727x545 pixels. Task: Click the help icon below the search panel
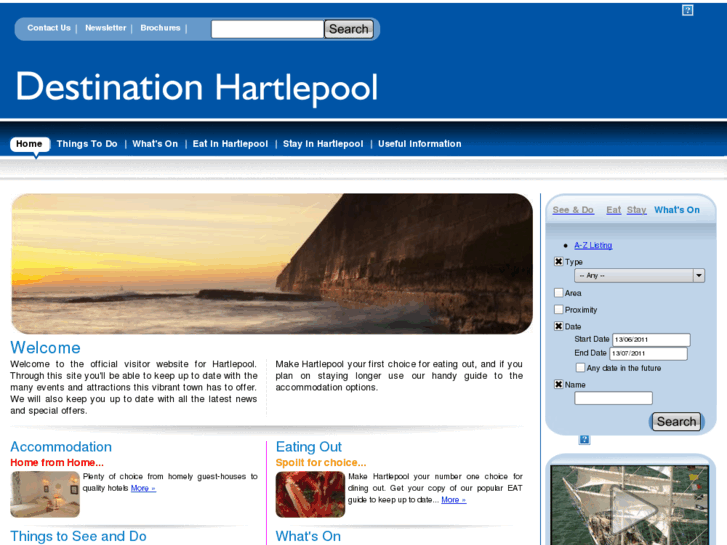[x=584, y=439]
